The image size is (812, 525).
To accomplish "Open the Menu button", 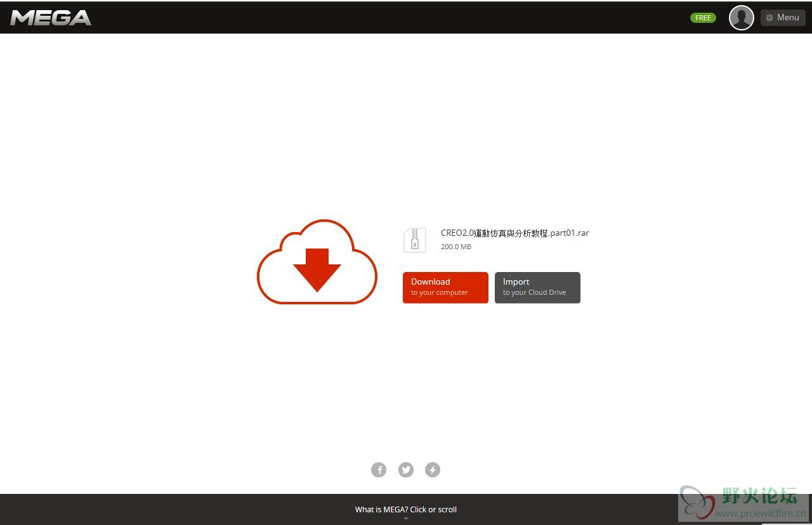I will (783, 18).
